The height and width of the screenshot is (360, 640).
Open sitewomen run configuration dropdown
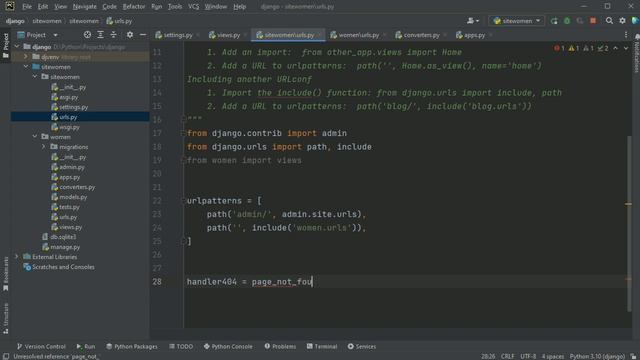tap(516, 21)
